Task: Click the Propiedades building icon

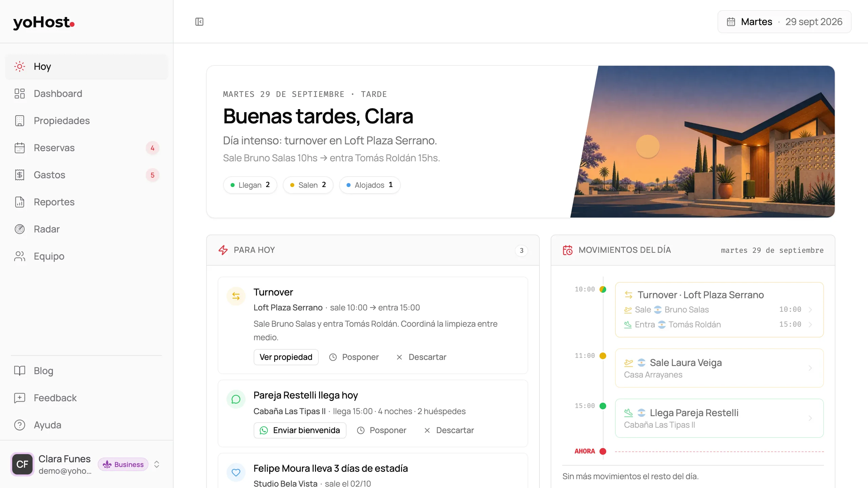Action: click(20, 121)
